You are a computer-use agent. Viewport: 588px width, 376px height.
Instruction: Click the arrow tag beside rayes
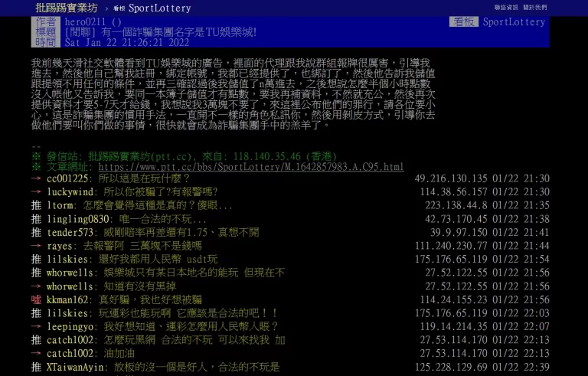[36, 246]
